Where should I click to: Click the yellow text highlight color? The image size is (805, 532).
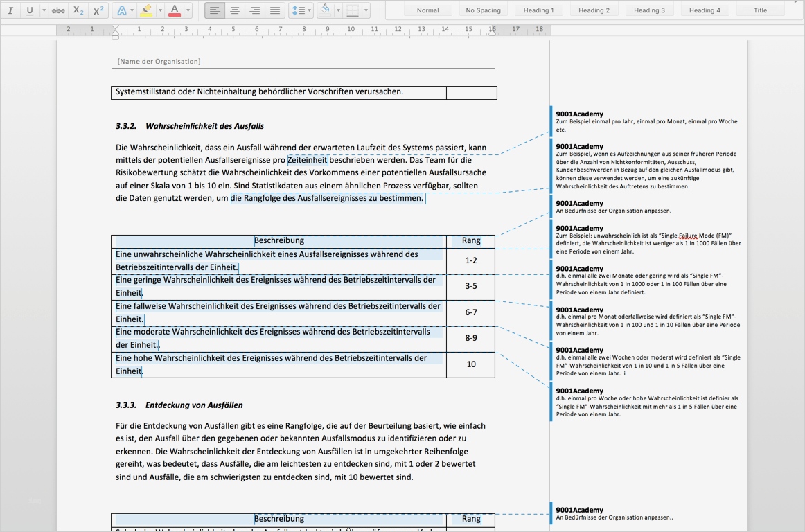click(x=146, y=10)
